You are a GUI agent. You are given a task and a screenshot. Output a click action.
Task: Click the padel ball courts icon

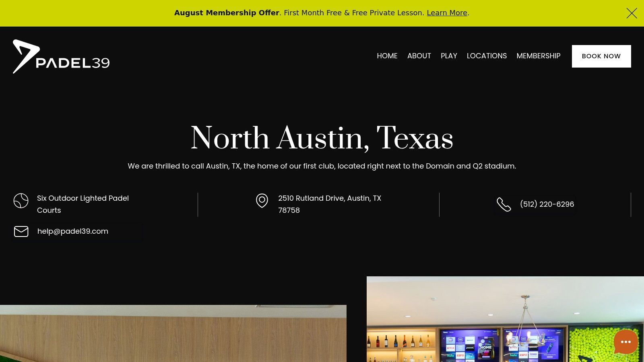pyautogui.click(x=21, y=201)
